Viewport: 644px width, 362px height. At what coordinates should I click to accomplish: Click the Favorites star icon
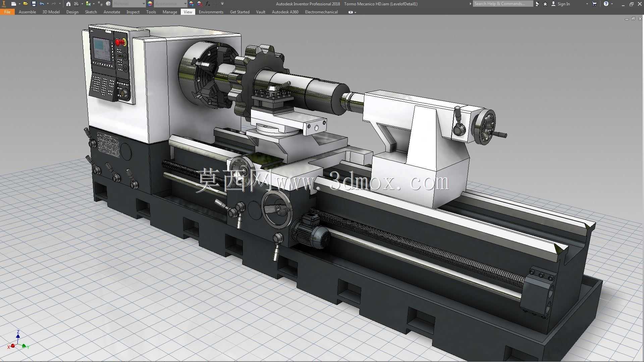tap(545, 4)
